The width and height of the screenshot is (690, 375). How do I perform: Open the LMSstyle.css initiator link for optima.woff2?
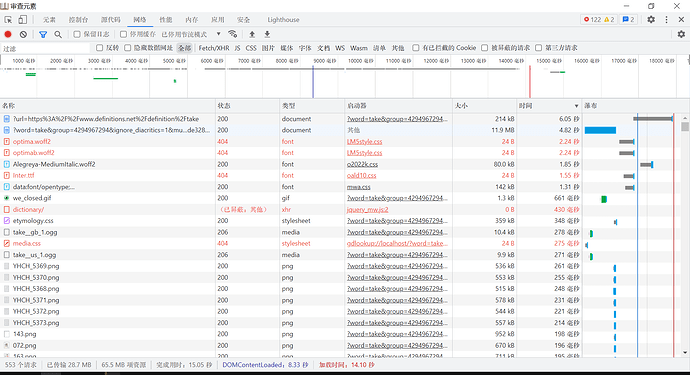coord(364,141)
